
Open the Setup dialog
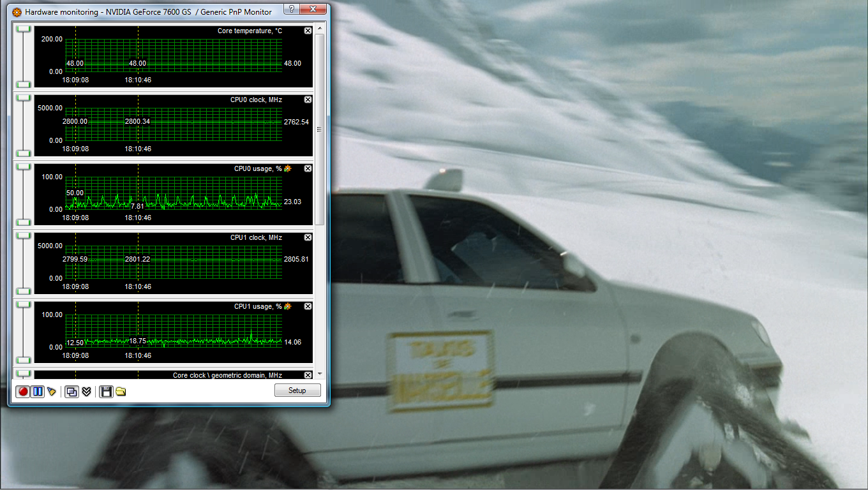click(297, 390)
